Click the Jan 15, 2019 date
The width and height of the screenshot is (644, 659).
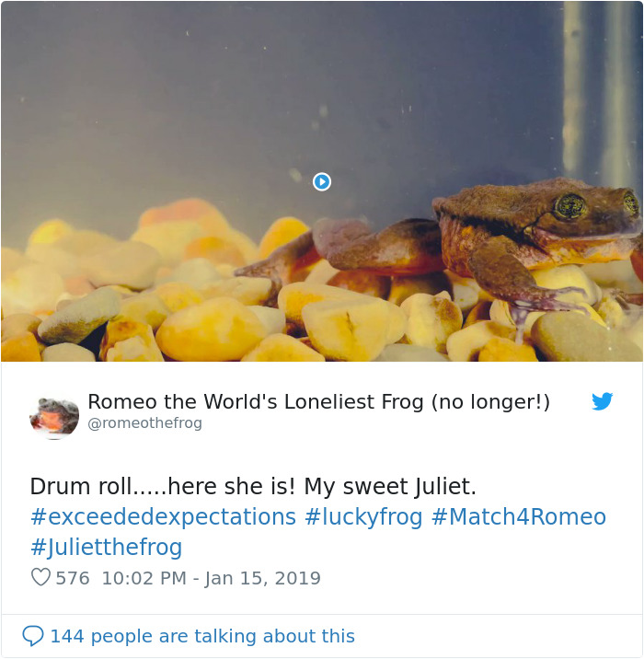[263, 579]
